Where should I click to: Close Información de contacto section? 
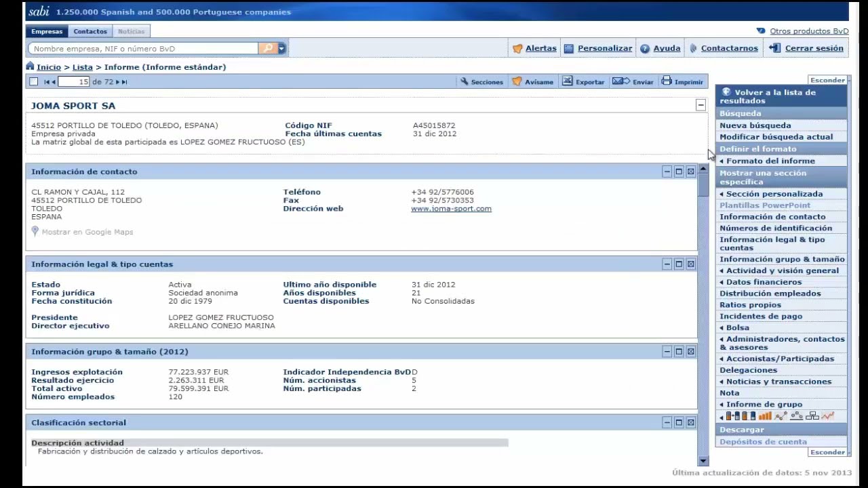click(690, 171)
